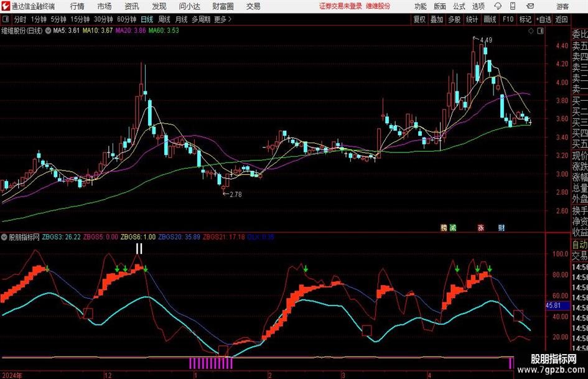Click the Tongdaxin red logo icon

pos(5,6)
